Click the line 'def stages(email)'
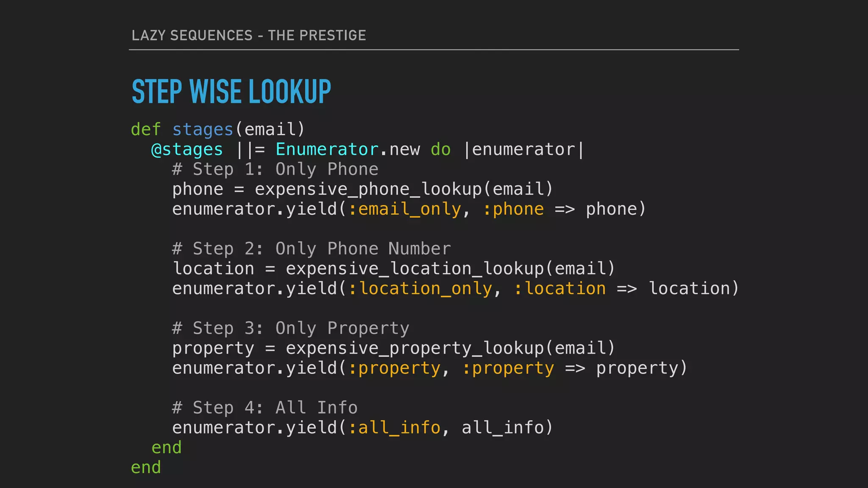 click(x=218, y=129)
